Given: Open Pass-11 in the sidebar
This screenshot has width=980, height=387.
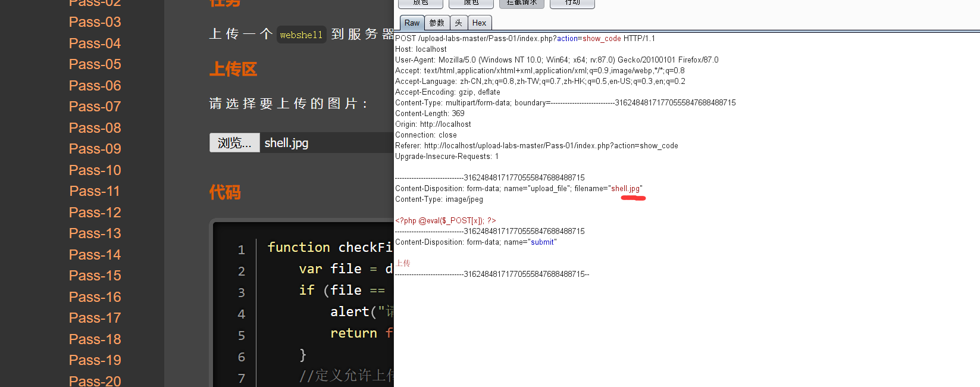Looking at the screenshot, I should click(95, 191).
